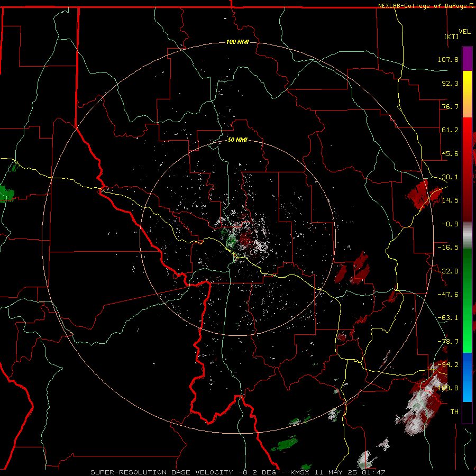Click the 50 NMI range ring label
This screenshot has height=476, width=476.
[237, 140]
